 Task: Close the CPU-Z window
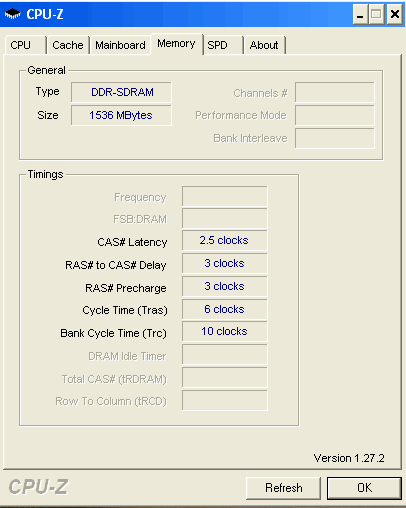(395, 14)
